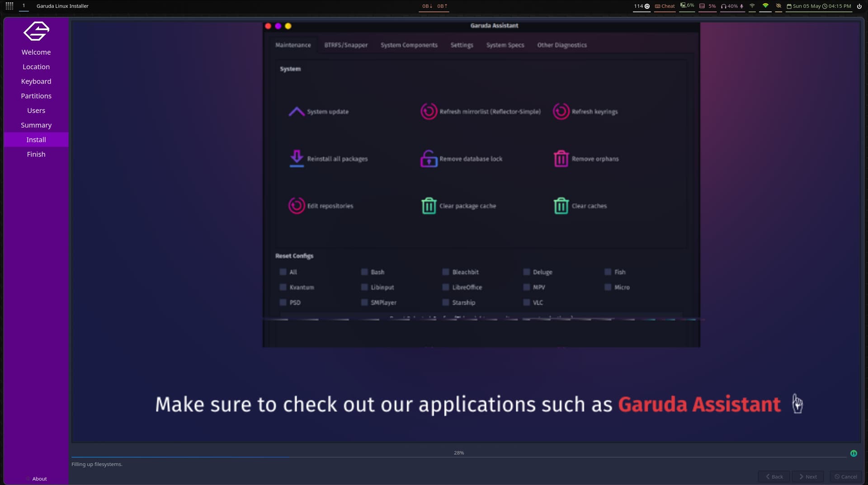868x485 pixels.
Task: Click the 114 updates counter icon
Action: (x=642, y=6)
